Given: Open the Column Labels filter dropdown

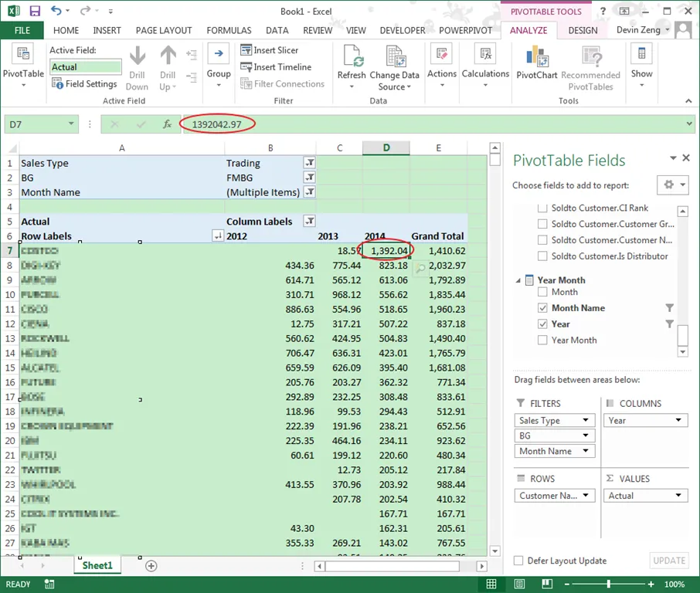Looking at the screenshot, I should click(309, 222).
